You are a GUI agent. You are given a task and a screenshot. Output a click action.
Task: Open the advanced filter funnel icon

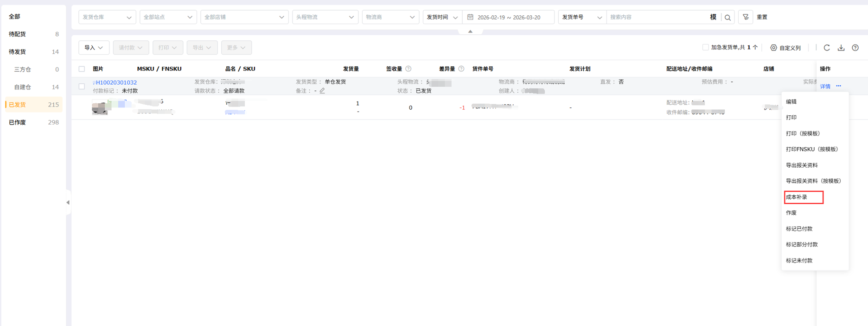click(746, 17)
